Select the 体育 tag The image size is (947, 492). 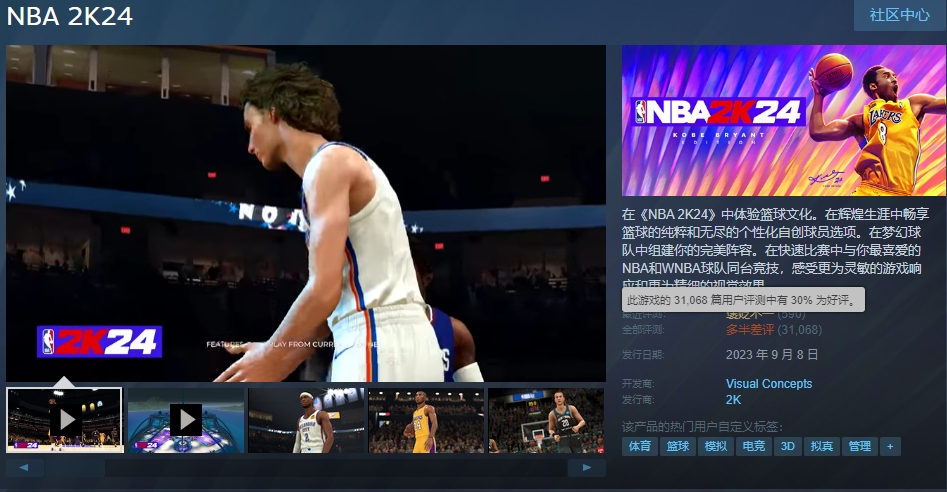pyautogui.click(x=639, y=446)
